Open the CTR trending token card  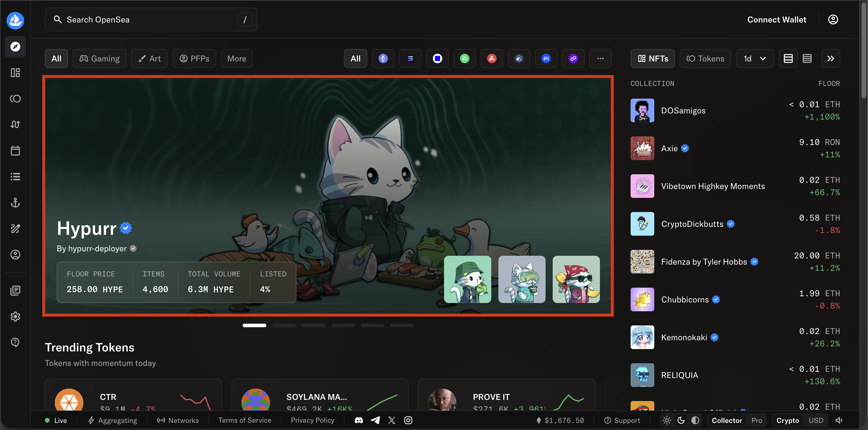tap(133, 395)
